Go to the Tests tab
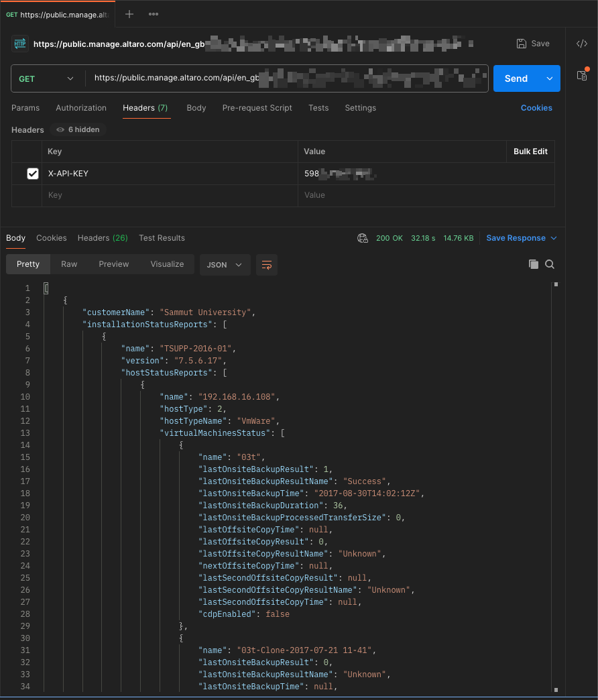The width and height of the screenshot is (598, 700). tap(318, 108)
